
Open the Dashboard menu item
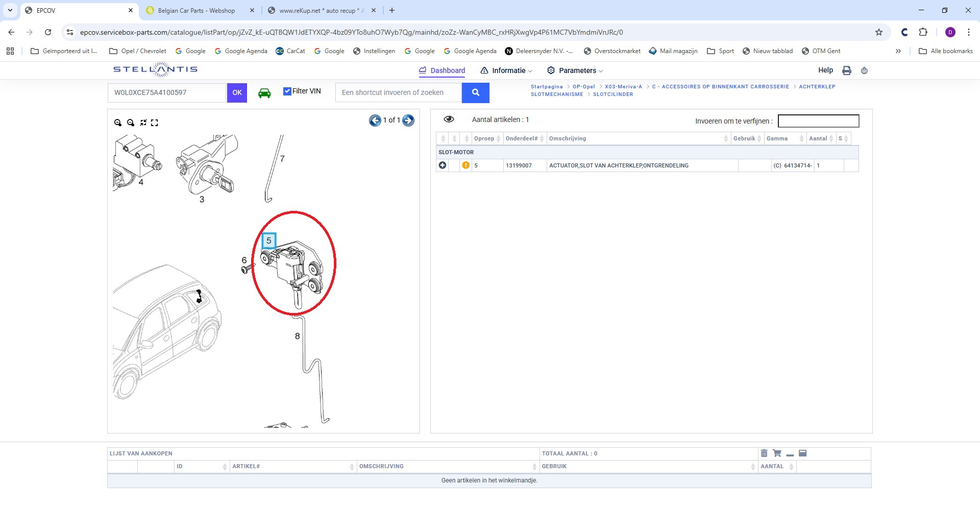point(442,70)
